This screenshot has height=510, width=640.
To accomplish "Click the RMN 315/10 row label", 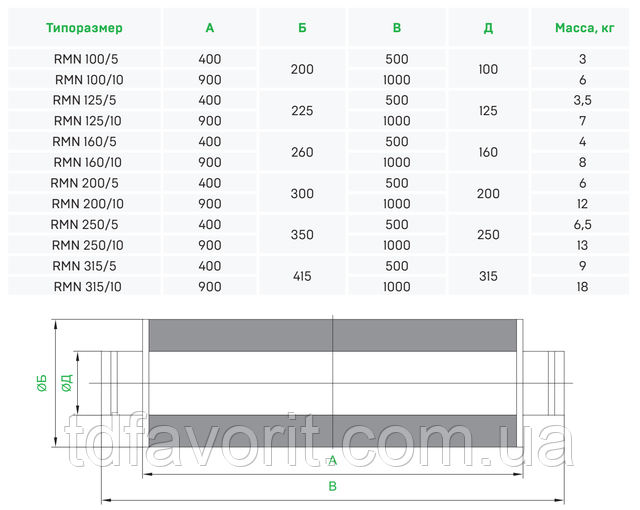I will 87,286.
